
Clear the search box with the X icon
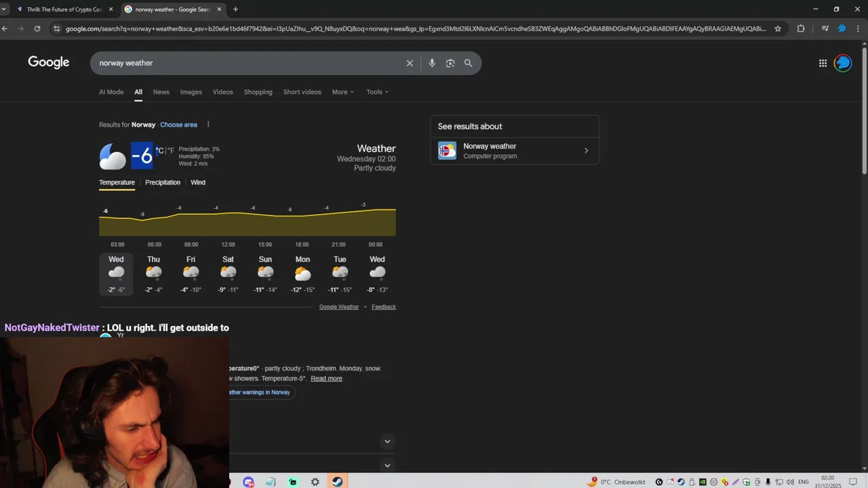pos(410,63)
